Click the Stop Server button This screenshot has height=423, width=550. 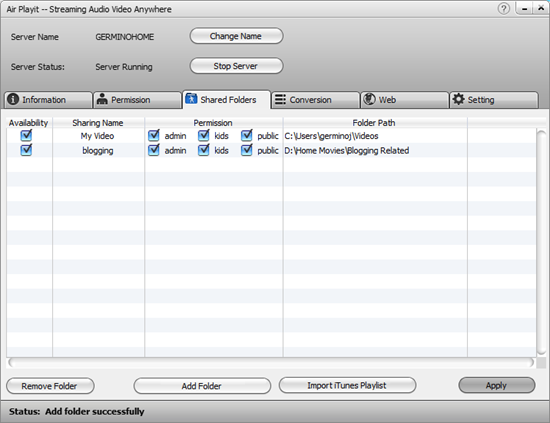[x=236, y=66]
